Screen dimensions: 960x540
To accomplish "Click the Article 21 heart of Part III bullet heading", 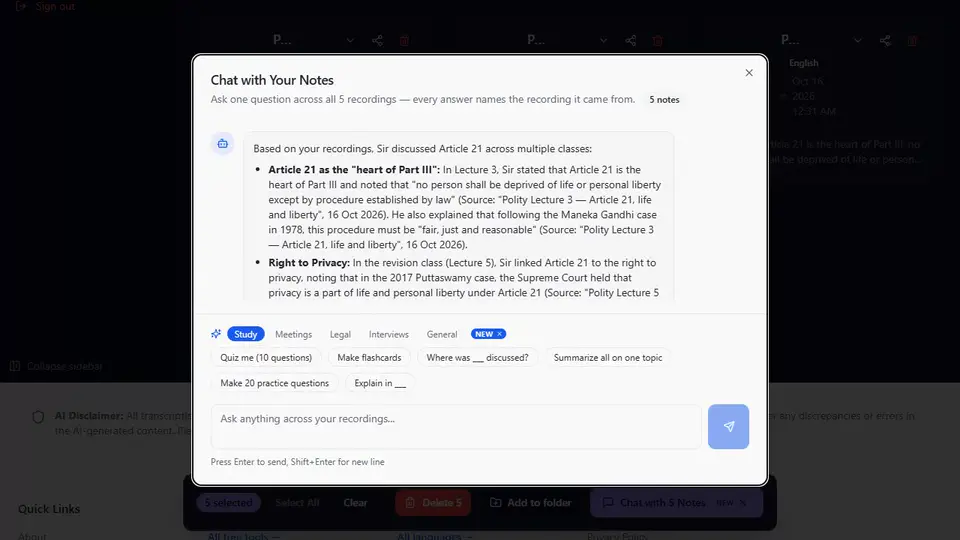I will click(x=354, y=170).
